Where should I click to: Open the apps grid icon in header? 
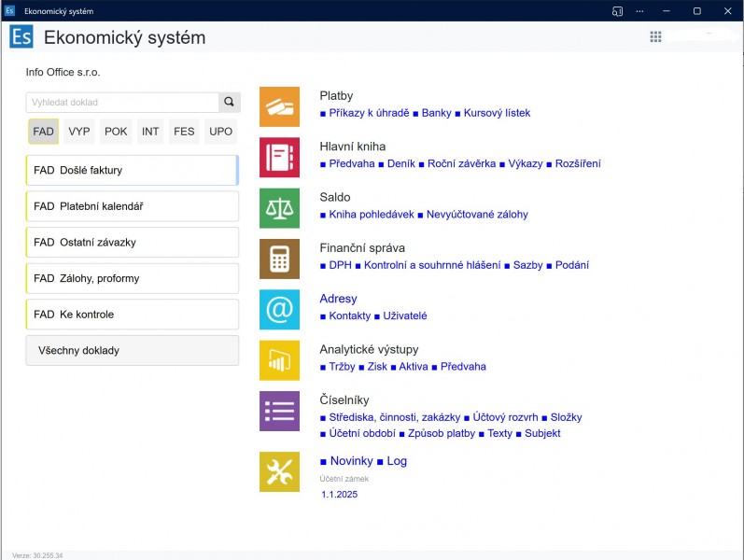coord(655,37)
